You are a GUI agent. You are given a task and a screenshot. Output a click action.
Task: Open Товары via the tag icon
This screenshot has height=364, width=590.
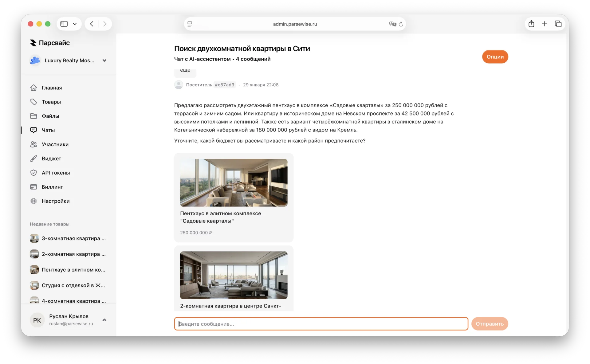(x=33, y=102)
